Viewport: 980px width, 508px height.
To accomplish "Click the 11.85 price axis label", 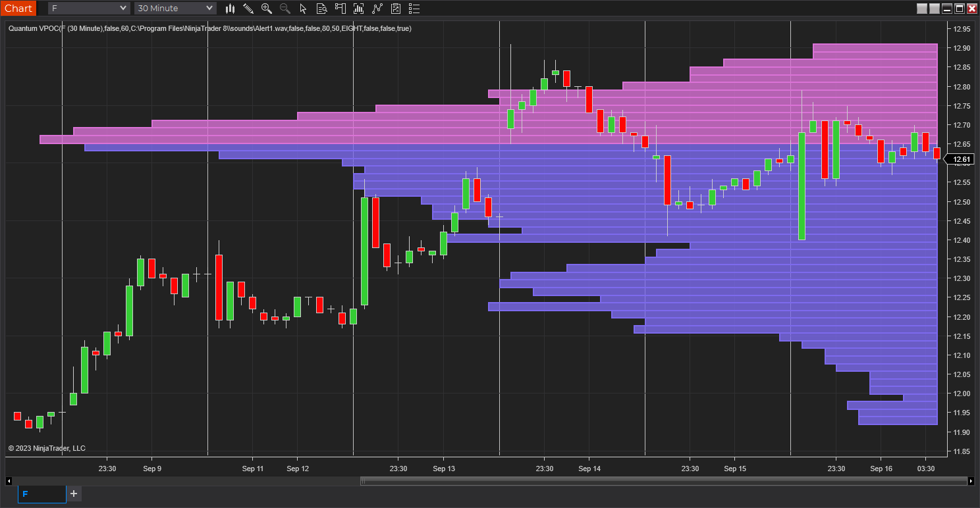I will click(962, 451).
